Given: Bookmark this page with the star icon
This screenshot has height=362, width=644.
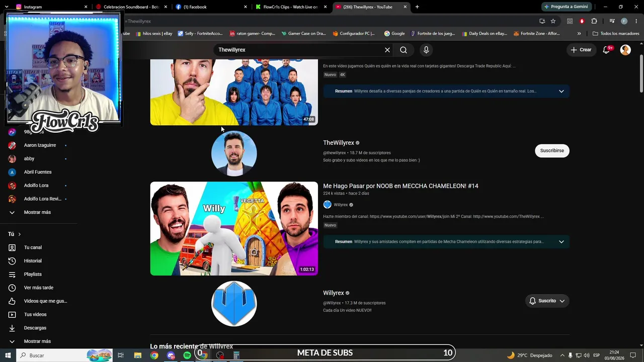Looking at the screenshot, I should coord(553,21).
